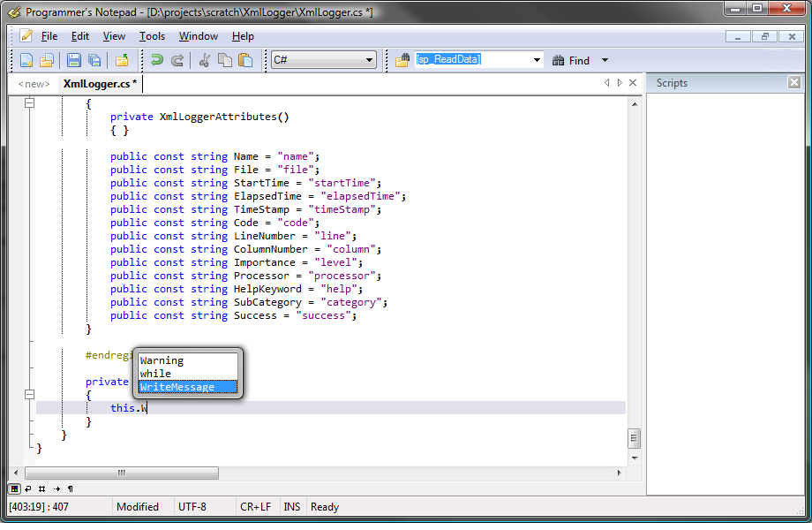Click the green Undo arrow icon
The image size is (812, 530).
pos(157,60)
